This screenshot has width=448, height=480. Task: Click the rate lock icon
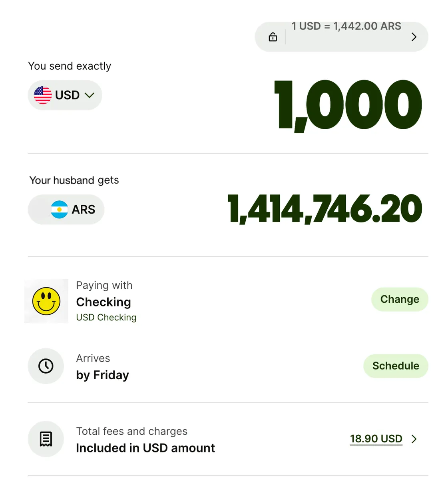273,37
